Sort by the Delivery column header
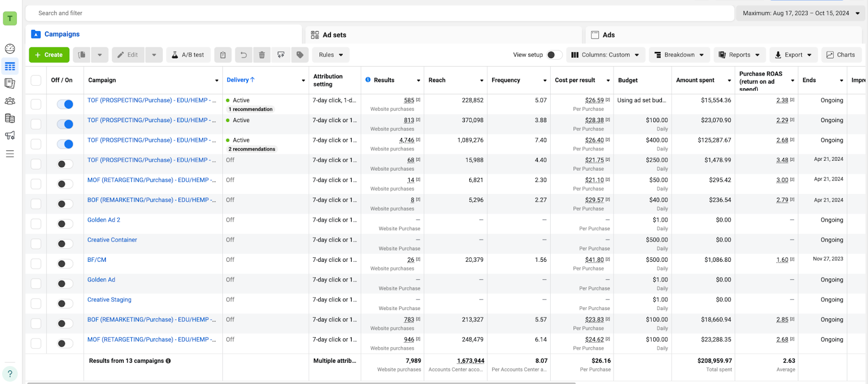Image resolution: width=868 pixels, height=384 pixels. (x=241, y=80)
